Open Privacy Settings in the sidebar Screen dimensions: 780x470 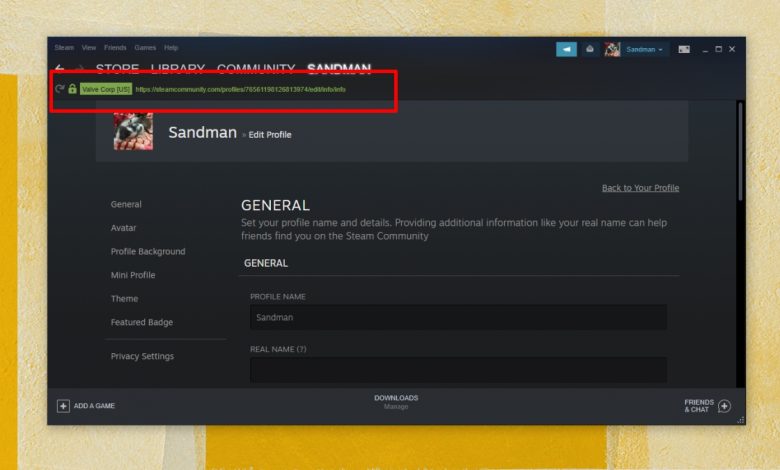tap(142, 356)
